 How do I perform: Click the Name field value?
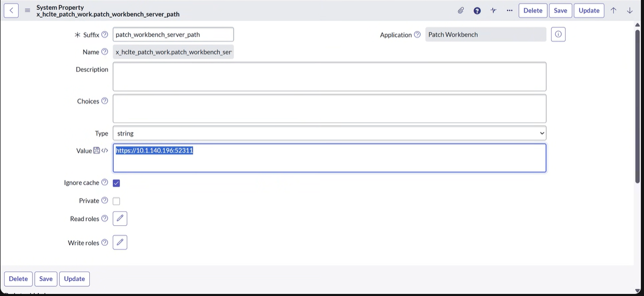click(173, 52)
